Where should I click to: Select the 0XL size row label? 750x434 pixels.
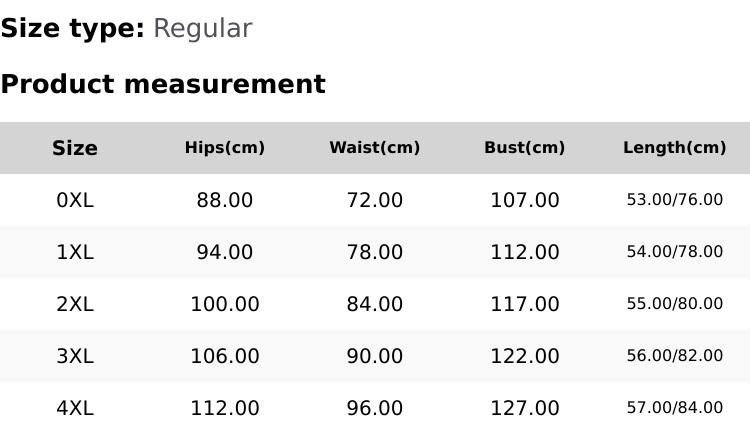click(x=75, y=200)
